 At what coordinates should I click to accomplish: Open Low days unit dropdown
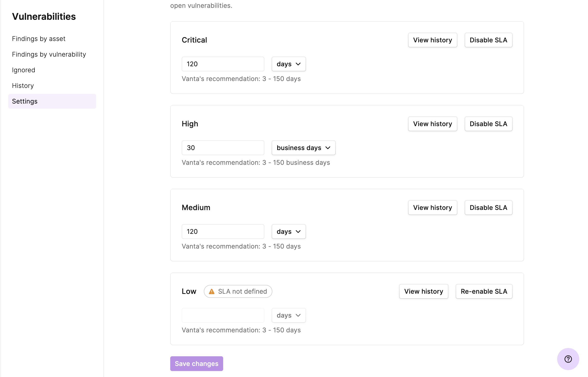(288, 315)
